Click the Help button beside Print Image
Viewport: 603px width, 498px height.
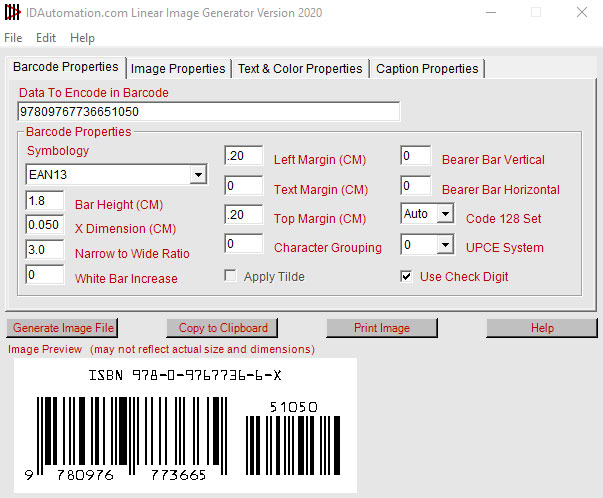pos(542,328)
